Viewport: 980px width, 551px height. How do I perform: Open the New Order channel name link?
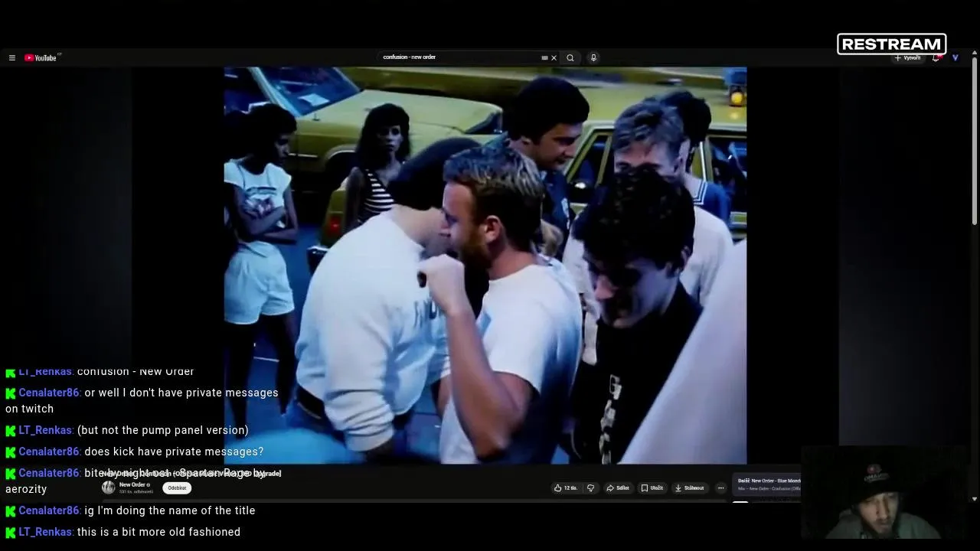coord(135,484)
